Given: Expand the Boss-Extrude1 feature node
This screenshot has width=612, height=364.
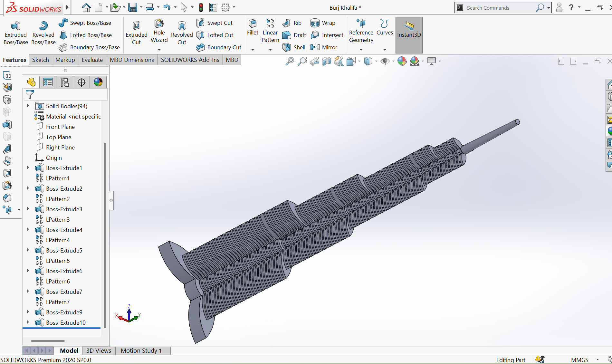Looking at the screenshot, I should coord(28,168).
